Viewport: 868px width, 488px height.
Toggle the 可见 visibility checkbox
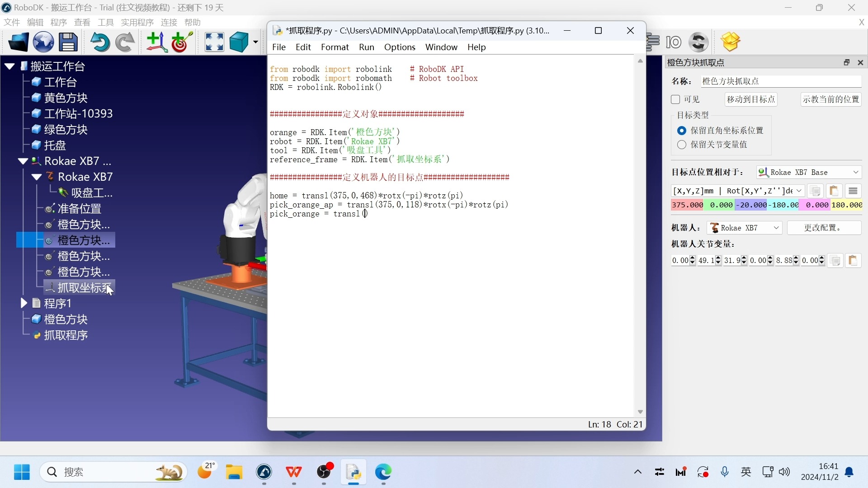[x=676, y=99]
